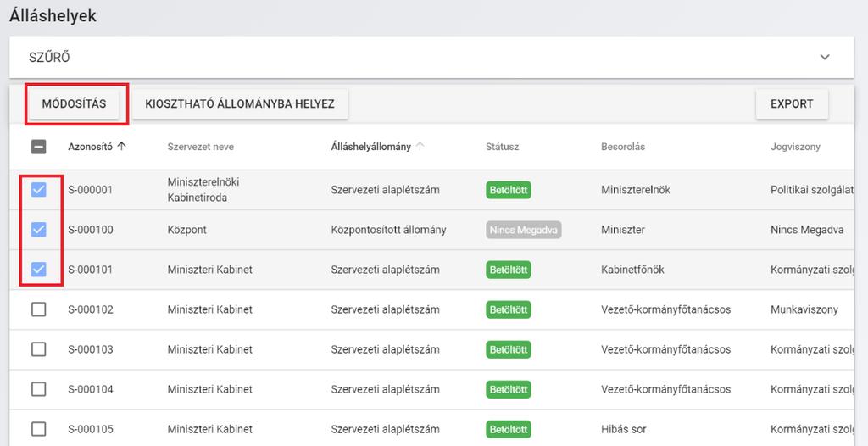Click Központosított állomány cell
The width and height of the screenshot is (868, 446).
click(x=388, y=230)
